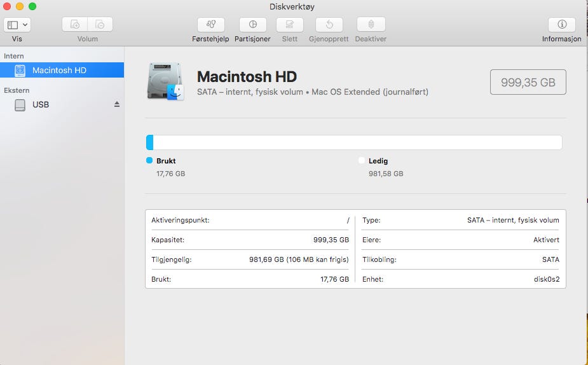Screen dimensions: 588x365
Task: Click the Enhet: row label
Action: [x=373, y=279]
